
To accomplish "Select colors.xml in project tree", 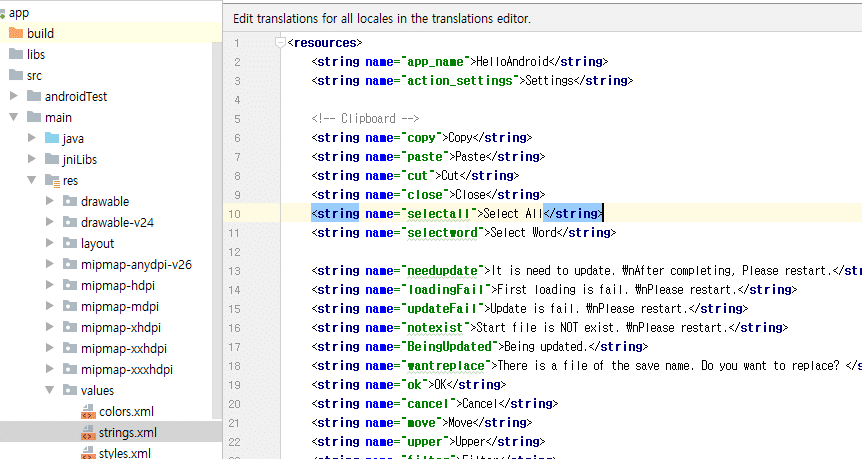I will [126, 412].
